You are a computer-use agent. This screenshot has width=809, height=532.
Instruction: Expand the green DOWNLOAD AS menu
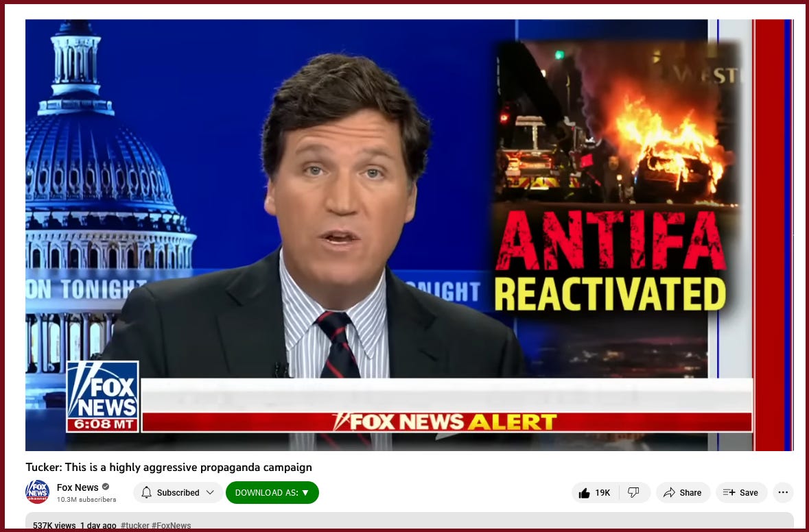click(272, 493)
